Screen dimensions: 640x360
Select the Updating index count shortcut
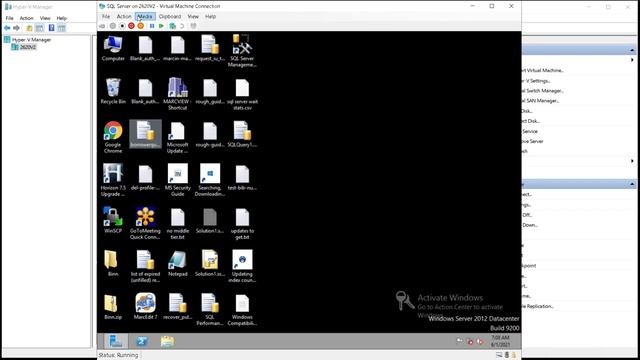[242, 266]
